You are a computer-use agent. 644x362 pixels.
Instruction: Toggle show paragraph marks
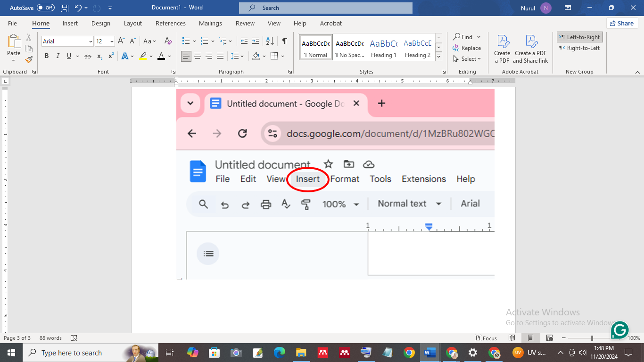point(285,41)
